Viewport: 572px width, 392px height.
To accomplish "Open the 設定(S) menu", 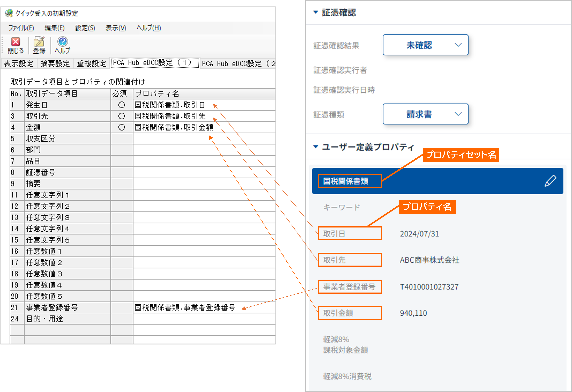I will point(85,28).
